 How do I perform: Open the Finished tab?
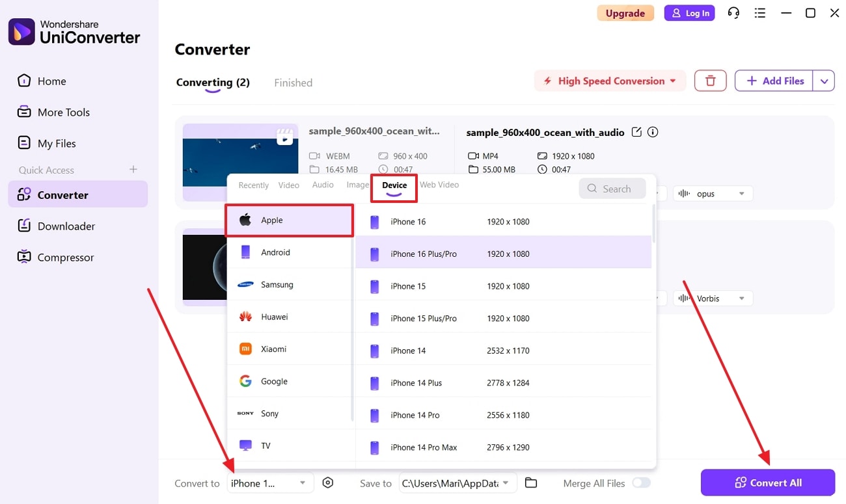[x=293, y=83]
